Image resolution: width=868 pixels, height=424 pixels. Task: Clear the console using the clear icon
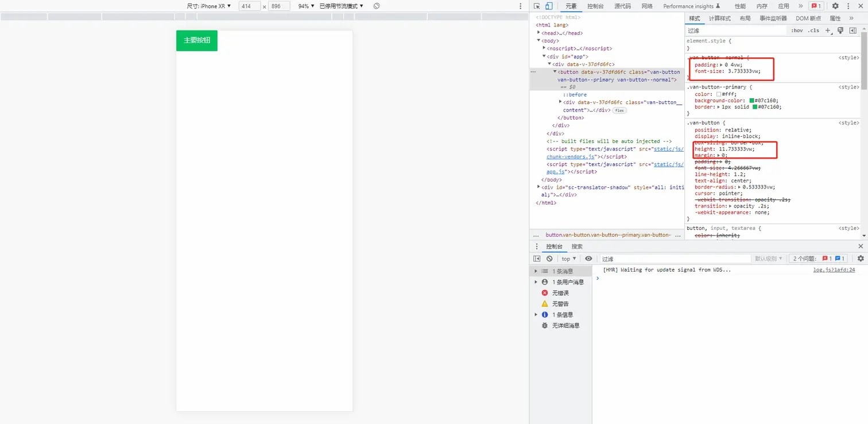549,258
